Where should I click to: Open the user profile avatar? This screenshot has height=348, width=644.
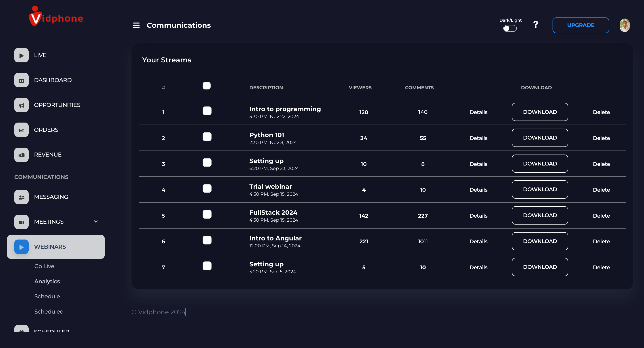click(x=625, y=25)
